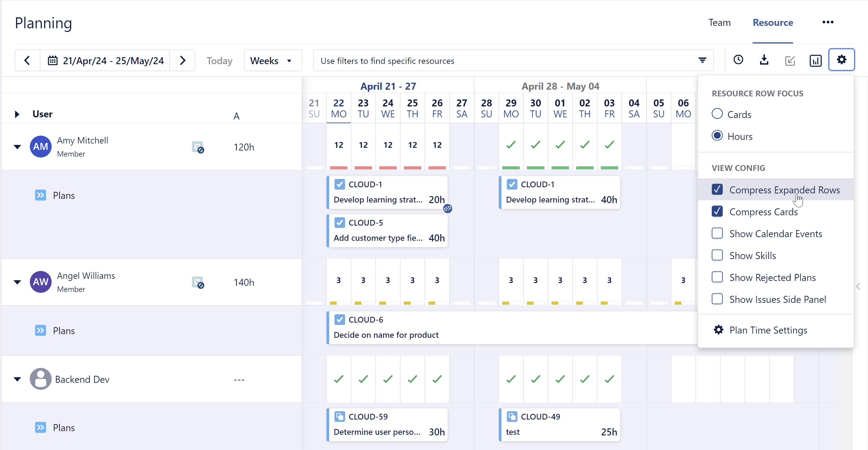Image resolution: width=868 pixels, height=450 pixels.
Task: Enable Show Calendar Events
Action: (717, 233)
